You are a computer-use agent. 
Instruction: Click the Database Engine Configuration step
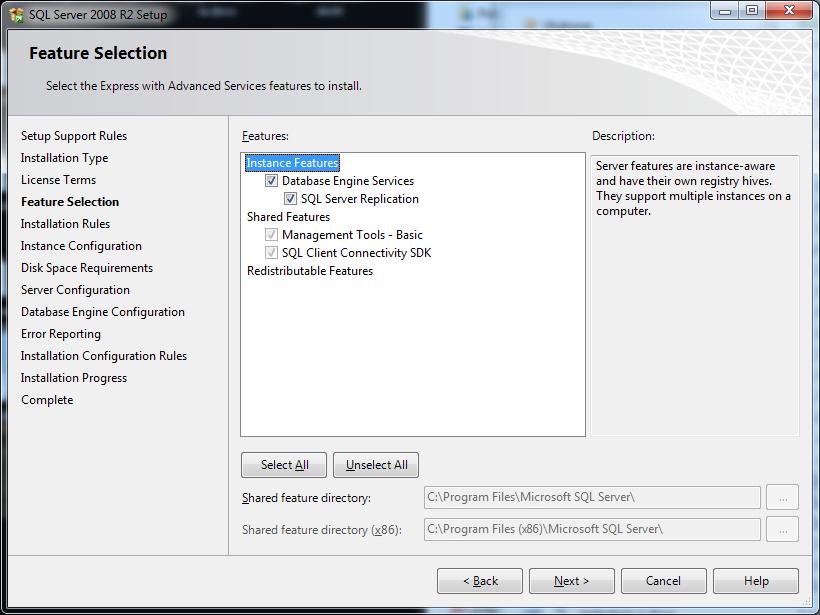pos(102,312)
